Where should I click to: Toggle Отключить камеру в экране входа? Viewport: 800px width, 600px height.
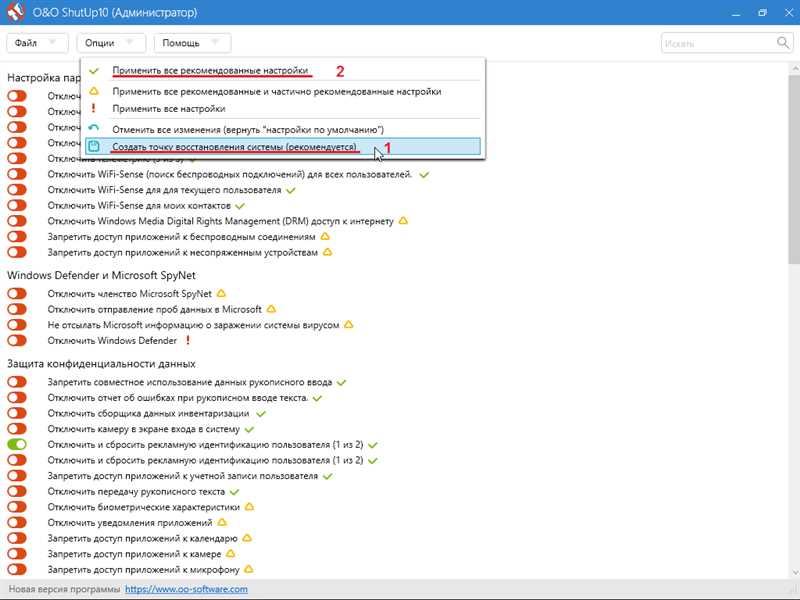tap(17, 429)
